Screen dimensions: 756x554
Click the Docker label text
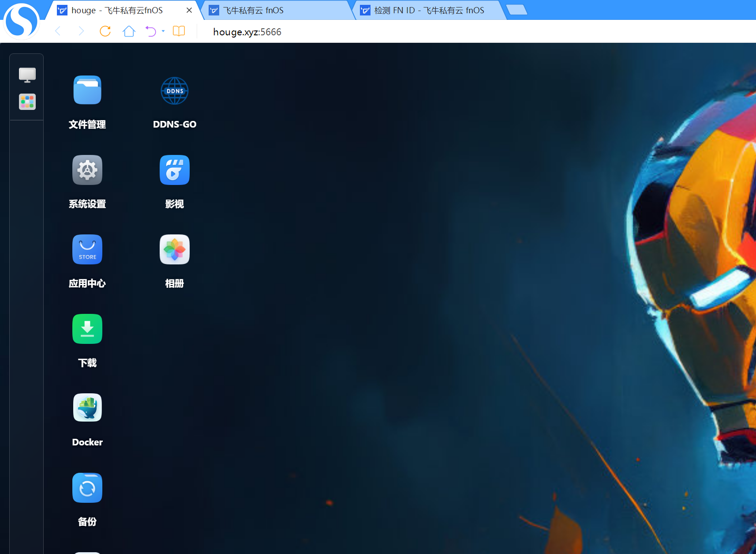pyautogui.click(x=87, y=442)
